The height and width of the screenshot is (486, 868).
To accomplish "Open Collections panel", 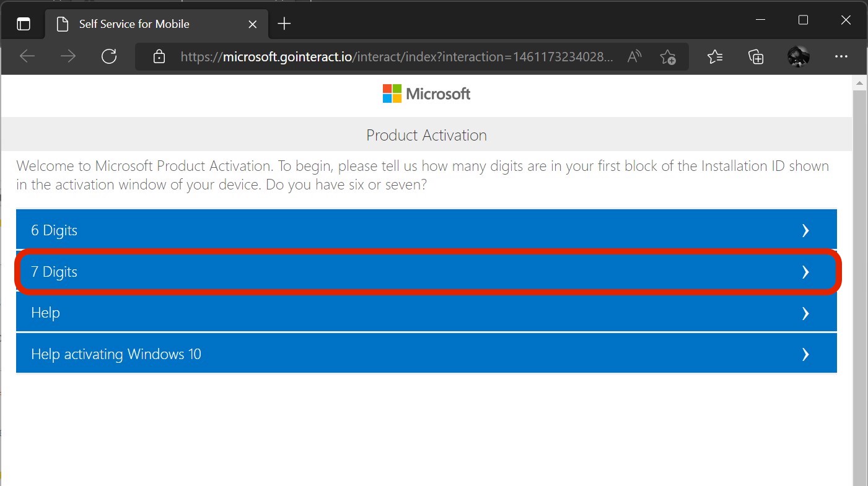I will pyautogui.click(x=756, y=57).
